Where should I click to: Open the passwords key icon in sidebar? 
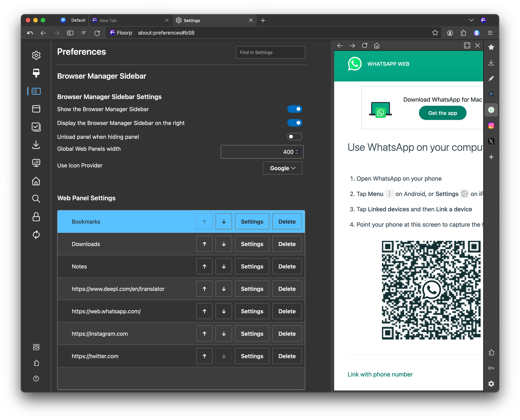coord(491,368)
